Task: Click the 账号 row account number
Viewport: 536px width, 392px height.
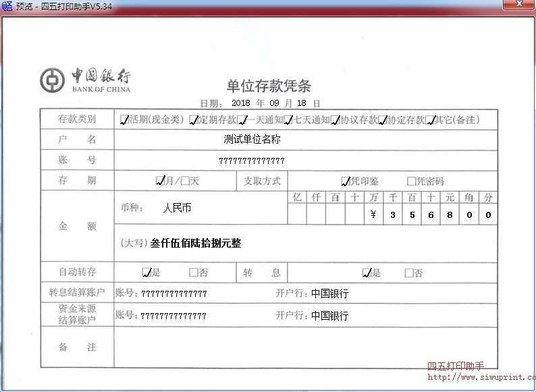Action: click(x=252, y=161)
